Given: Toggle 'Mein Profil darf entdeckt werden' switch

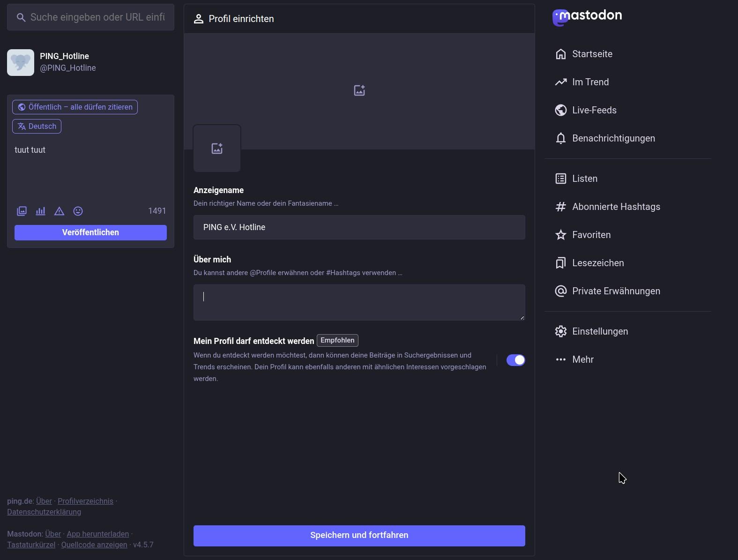Looking at the screenshot, I should [x=515, y=360].
